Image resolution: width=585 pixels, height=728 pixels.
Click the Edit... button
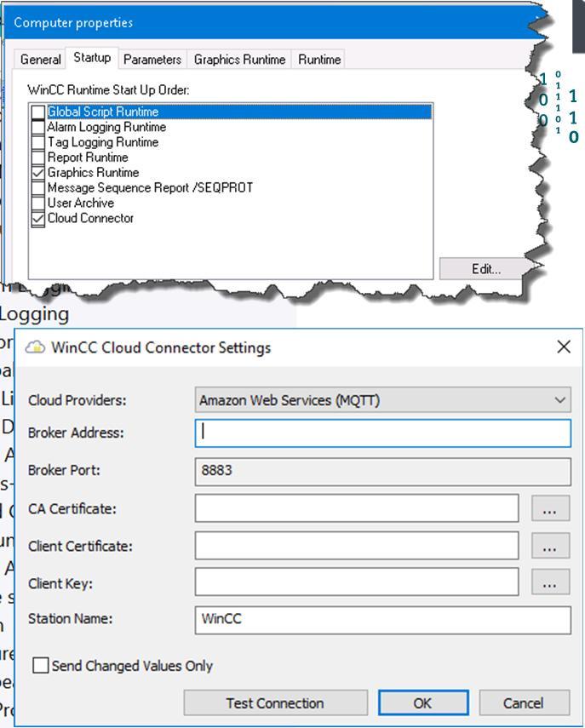pos(486,269)
